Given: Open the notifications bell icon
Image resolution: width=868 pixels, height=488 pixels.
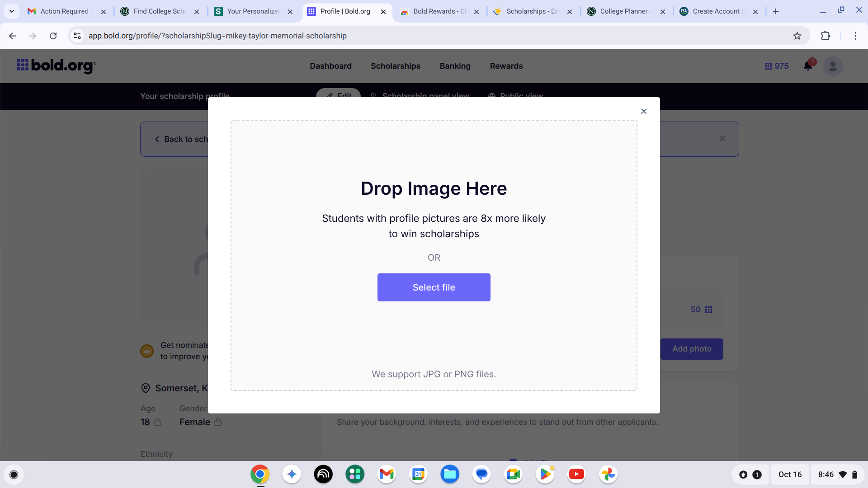Looking at the screenshot, I should click(x=808, y=66).
